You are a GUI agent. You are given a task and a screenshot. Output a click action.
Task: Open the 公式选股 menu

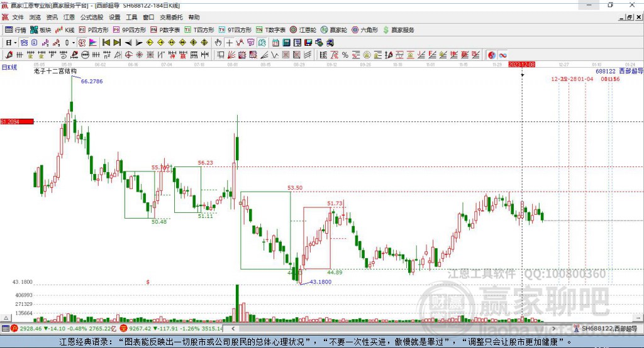coord(92,17)
